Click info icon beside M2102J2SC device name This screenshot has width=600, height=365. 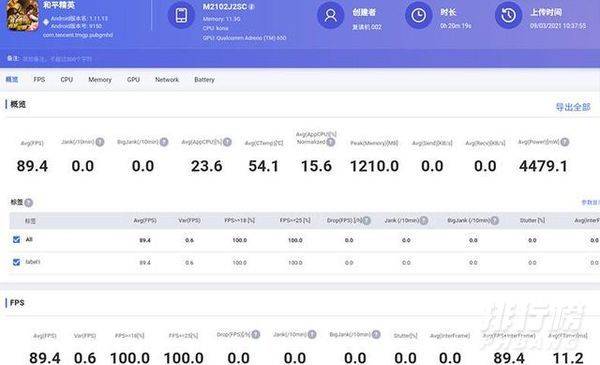coord(251,7)
